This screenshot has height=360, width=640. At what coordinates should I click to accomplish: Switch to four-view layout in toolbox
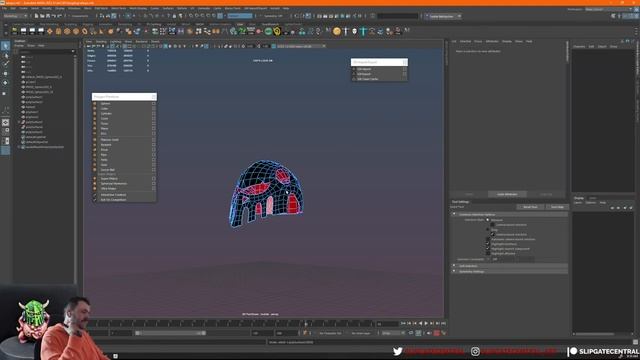coord(5,131)
